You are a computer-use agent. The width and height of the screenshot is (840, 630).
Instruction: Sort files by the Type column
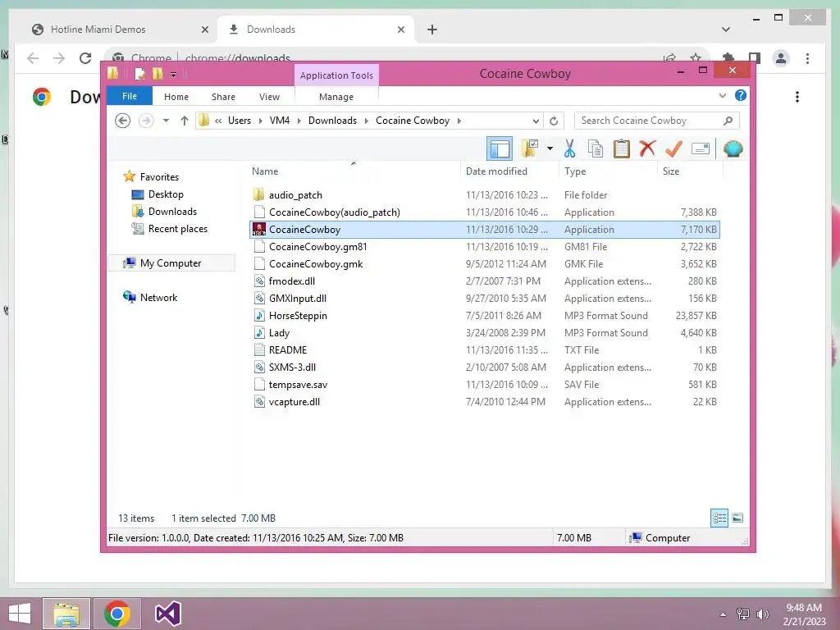point(575,171)
